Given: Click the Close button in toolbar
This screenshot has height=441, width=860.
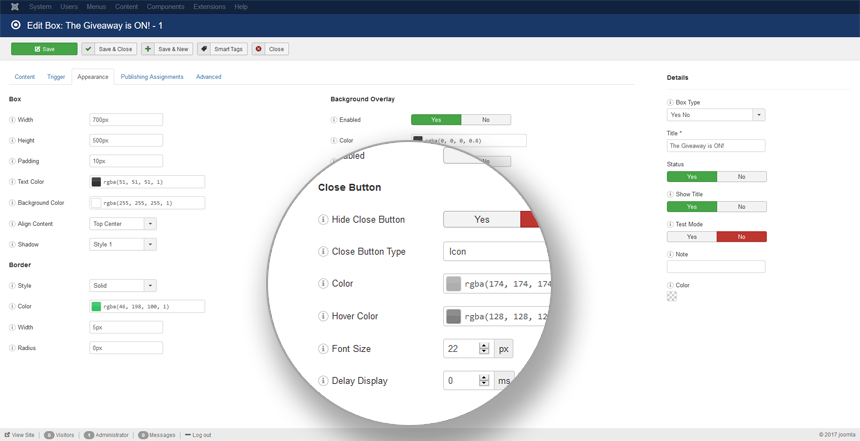Looking at the screenshot, I should (270, 49).
